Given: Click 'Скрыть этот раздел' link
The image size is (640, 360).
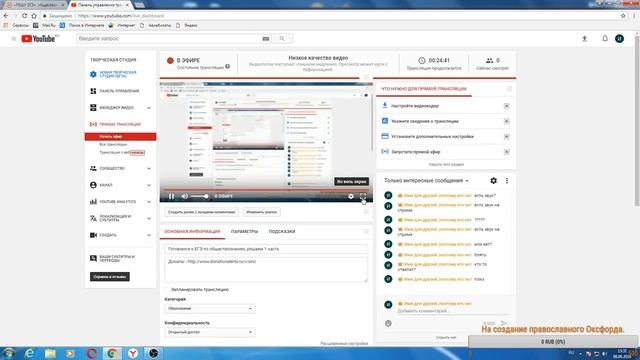Looking at the screenshot, I should (446, 164).
